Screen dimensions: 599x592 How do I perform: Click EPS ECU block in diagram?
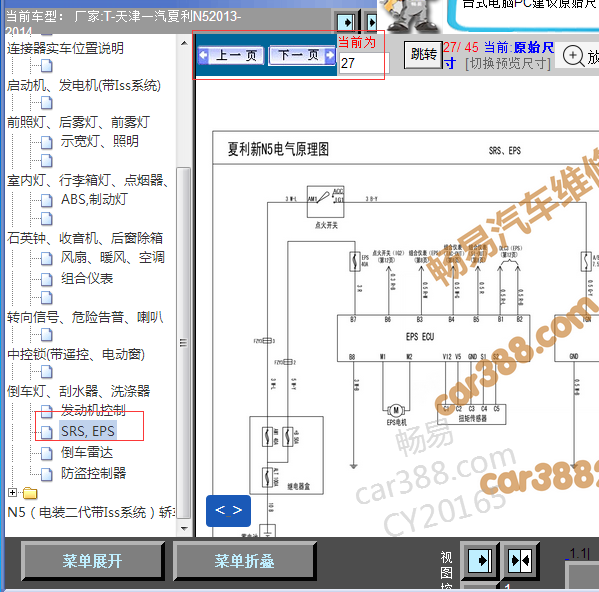pos(433,338)
